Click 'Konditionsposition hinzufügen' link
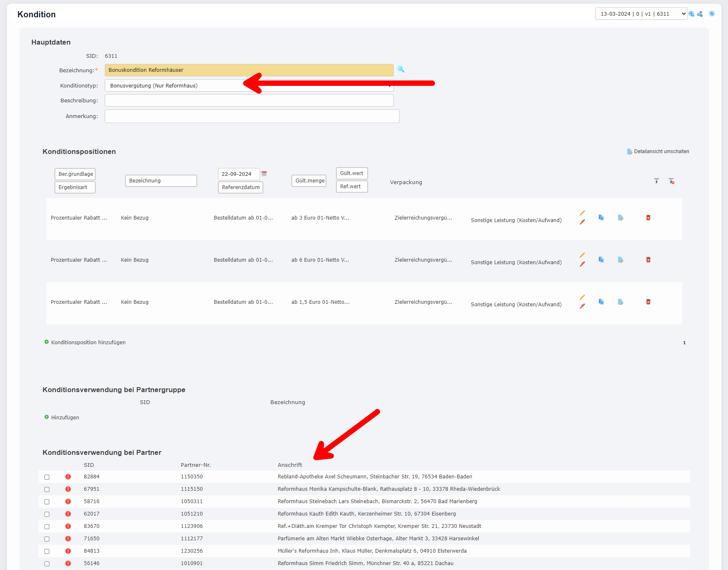Screen dimensions: 728x570 88,343
